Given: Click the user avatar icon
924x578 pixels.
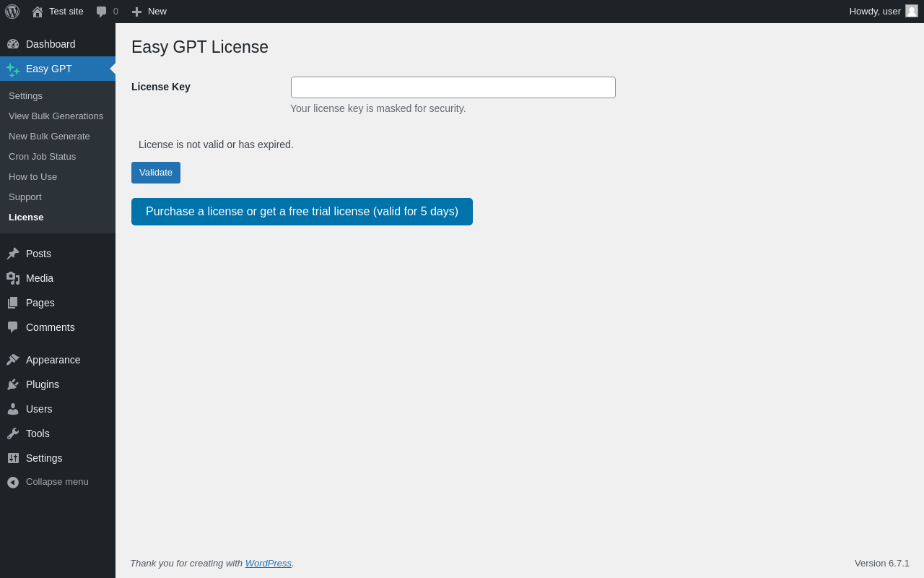Looking at the screenshot, I should pyautogui.click(x=912, y=11).
